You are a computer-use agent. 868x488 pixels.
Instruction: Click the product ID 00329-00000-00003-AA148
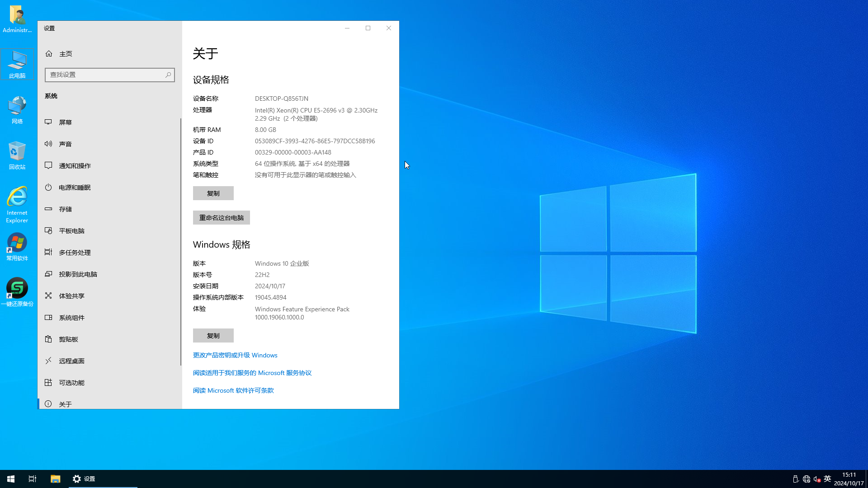tap(293, 152)
